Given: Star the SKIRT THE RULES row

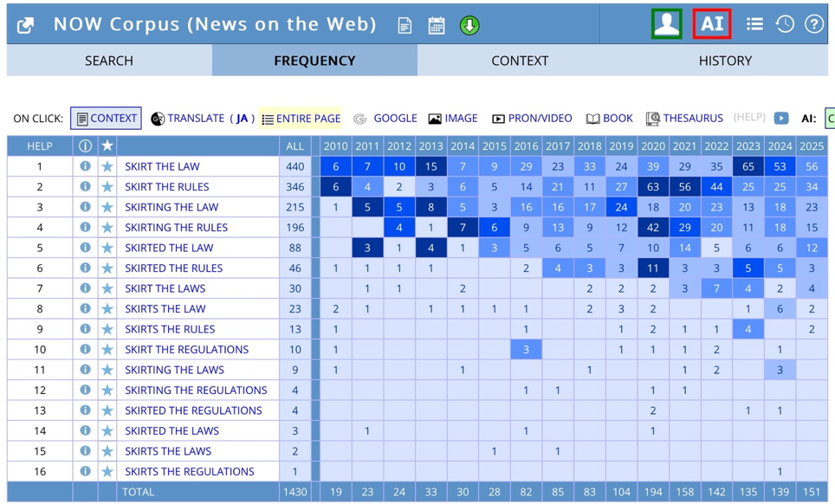Looking at the screenshot, I should 107,187.
